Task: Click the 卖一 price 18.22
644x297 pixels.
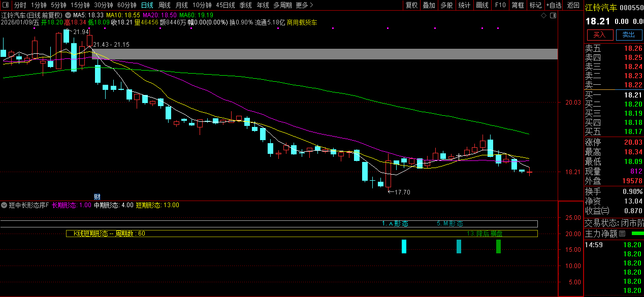Action: (x=633, y=85)
